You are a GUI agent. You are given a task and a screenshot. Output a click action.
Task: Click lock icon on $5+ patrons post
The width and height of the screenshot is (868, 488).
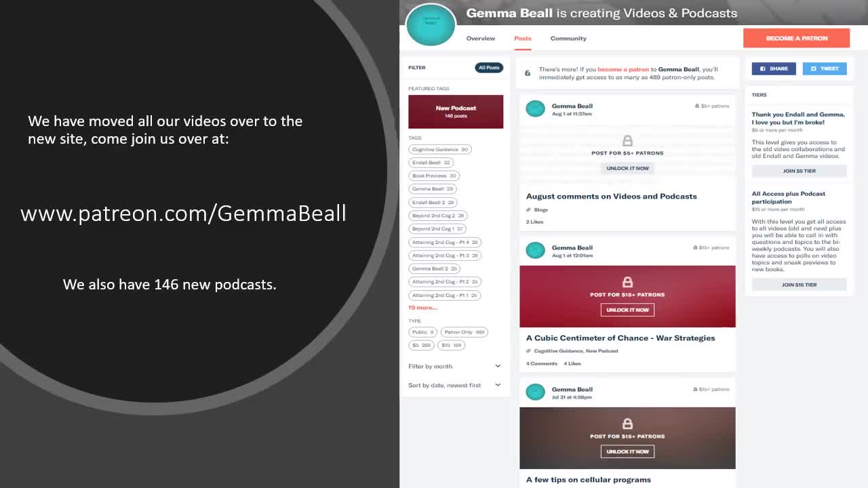[x=627, y=140]
